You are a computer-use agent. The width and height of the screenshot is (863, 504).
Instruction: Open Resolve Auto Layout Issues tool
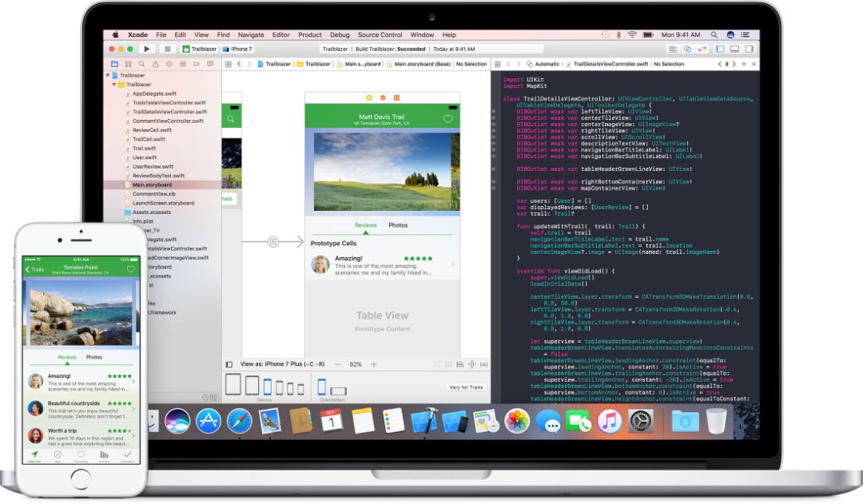coord(483,364)
